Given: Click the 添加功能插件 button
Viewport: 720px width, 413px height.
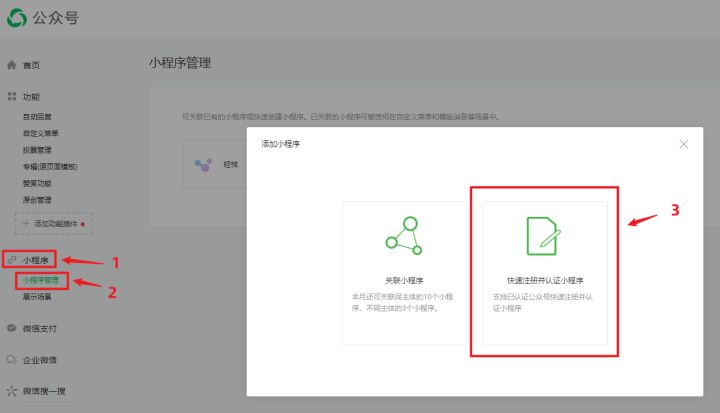Looking at the screenshot, I should [54, 224].
